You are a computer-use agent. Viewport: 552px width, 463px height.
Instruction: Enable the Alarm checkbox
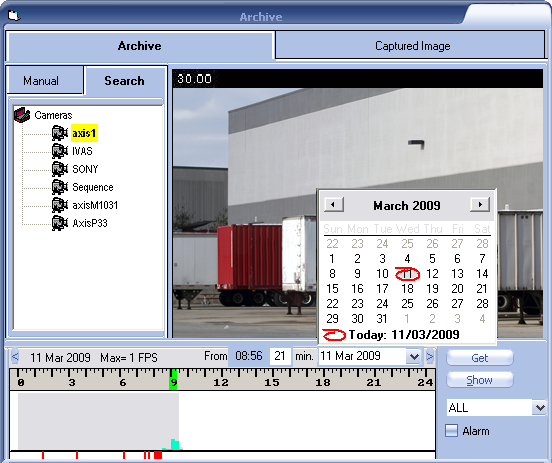pyautogui.click(x=451, y=431)
